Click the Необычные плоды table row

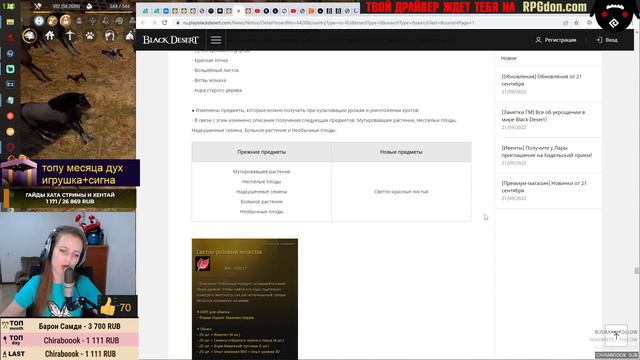click(261, 212)
